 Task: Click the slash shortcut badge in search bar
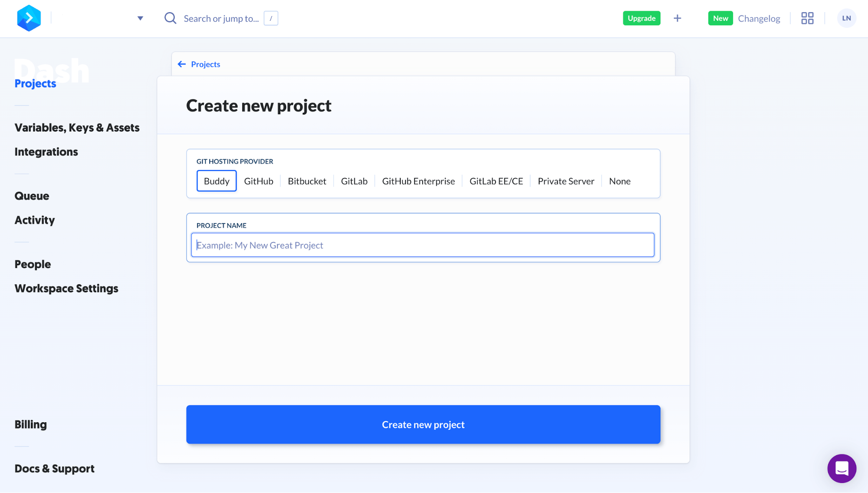click(271, 18)
